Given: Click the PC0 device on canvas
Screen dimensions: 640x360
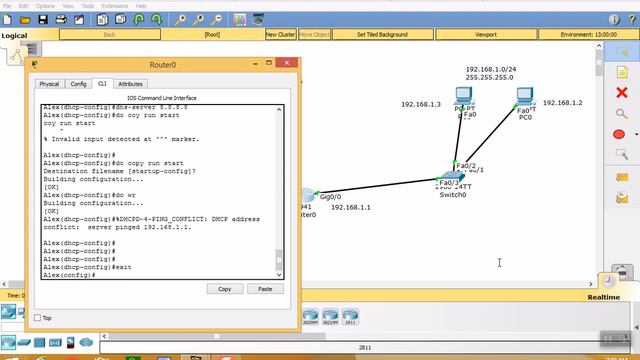Looking at the screenshot, I should point(525,97).
